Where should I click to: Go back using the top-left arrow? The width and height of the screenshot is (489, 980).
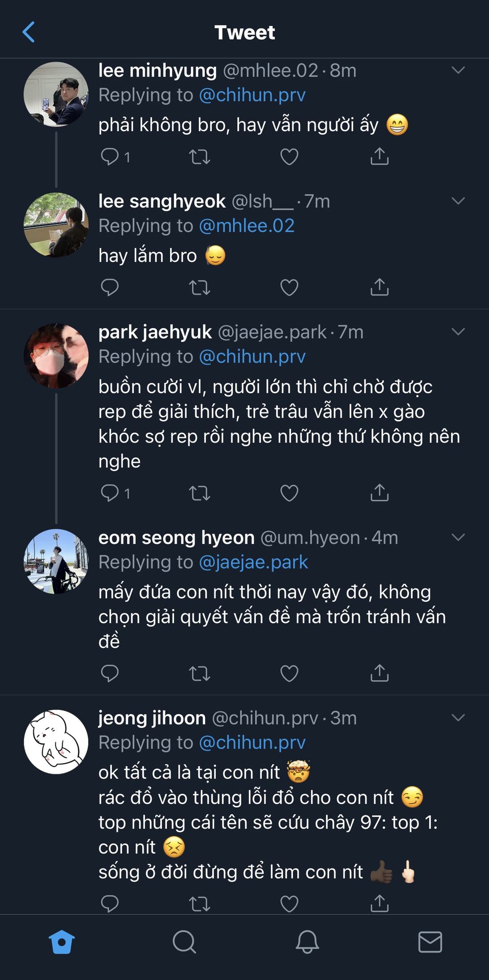pos(29,32)
